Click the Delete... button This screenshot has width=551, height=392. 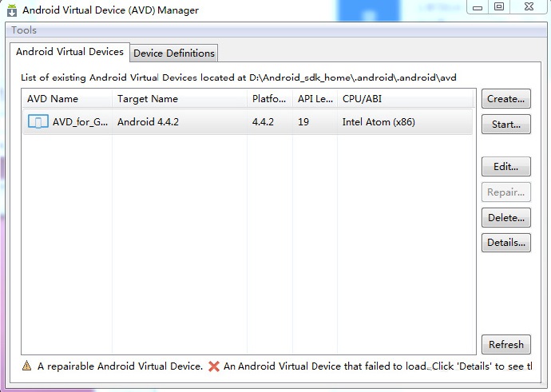(506, 218)
